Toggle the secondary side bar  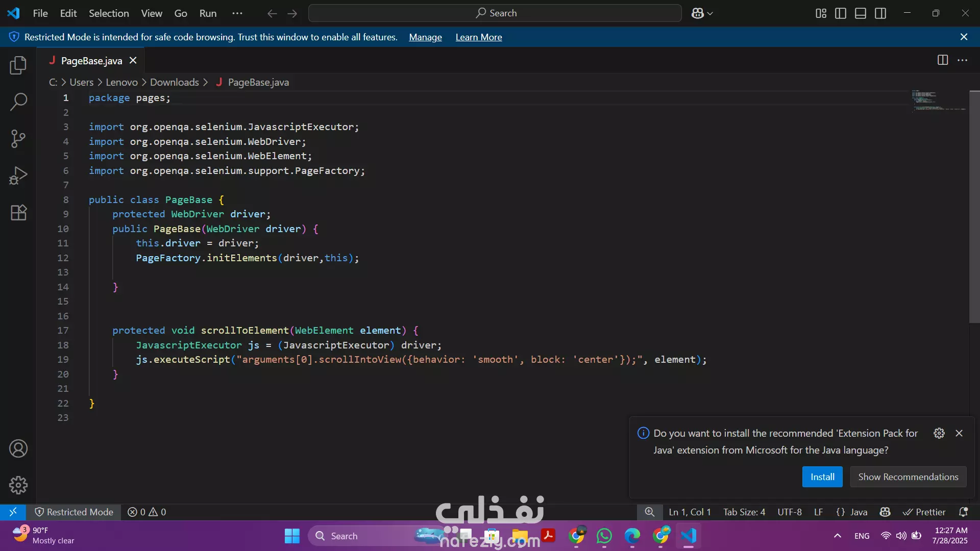[880, 13]
